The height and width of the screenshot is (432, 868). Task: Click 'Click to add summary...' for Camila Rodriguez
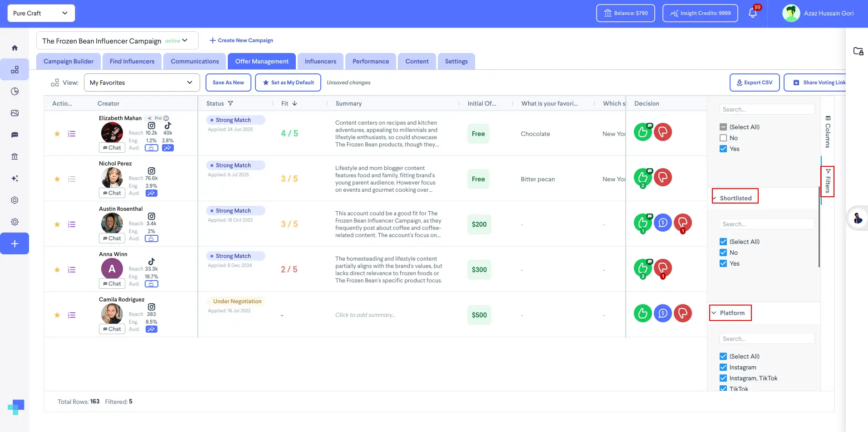(365, 315)
